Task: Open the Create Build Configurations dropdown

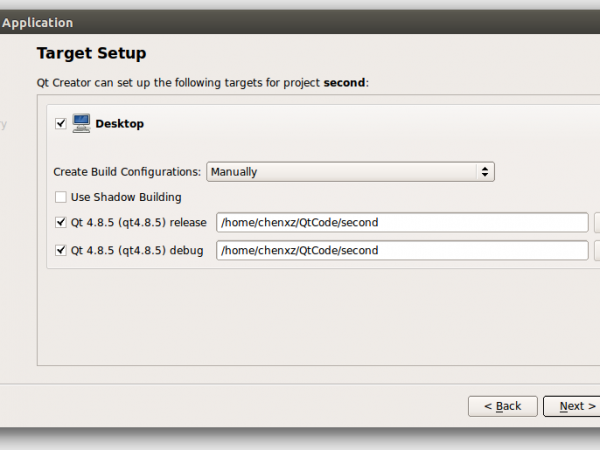Action: [x=350, y=172]
